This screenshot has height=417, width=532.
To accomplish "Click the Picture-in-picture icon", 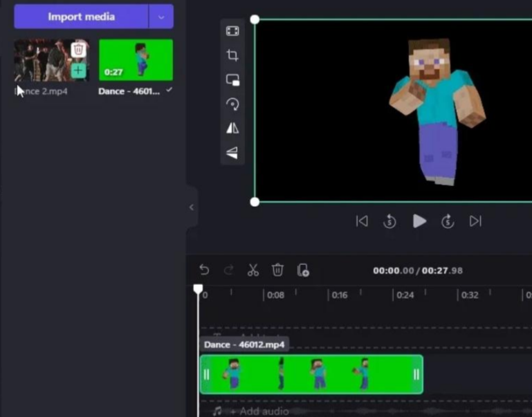I will pos(232,80).
